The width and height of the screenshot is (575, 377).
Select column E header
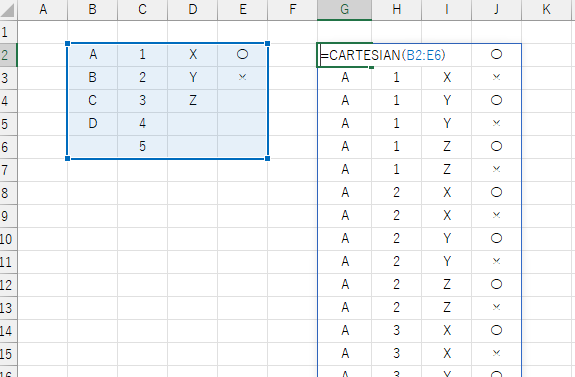coord(243,10)
